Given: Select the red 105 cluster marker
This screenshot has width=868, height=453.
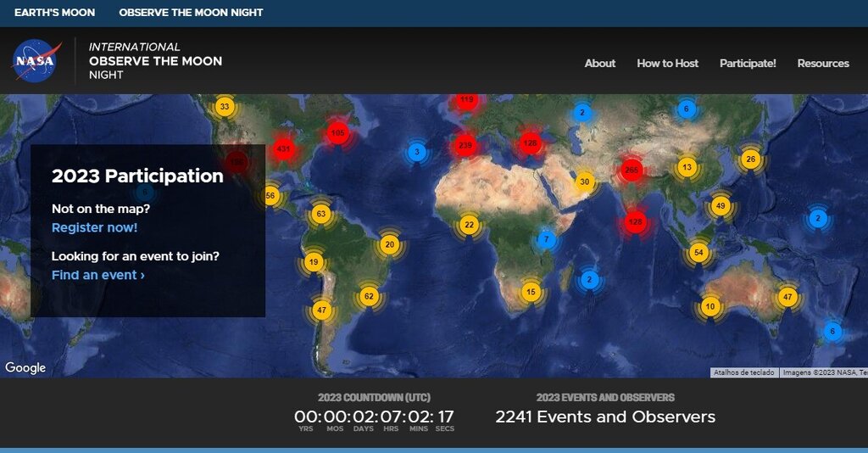Looking at the screenshot, I should point(338,132).
